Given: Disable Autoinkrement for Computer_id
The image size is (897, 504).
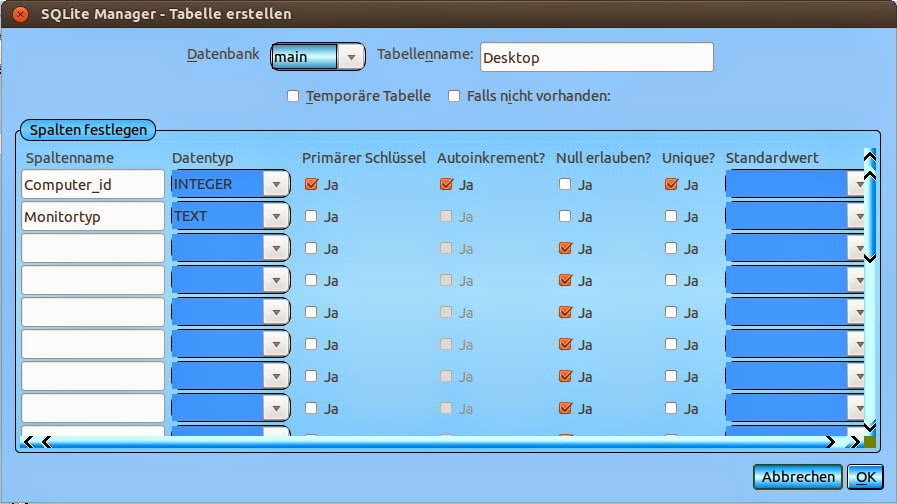Looking at the screenshot, I should pos(446,184).
